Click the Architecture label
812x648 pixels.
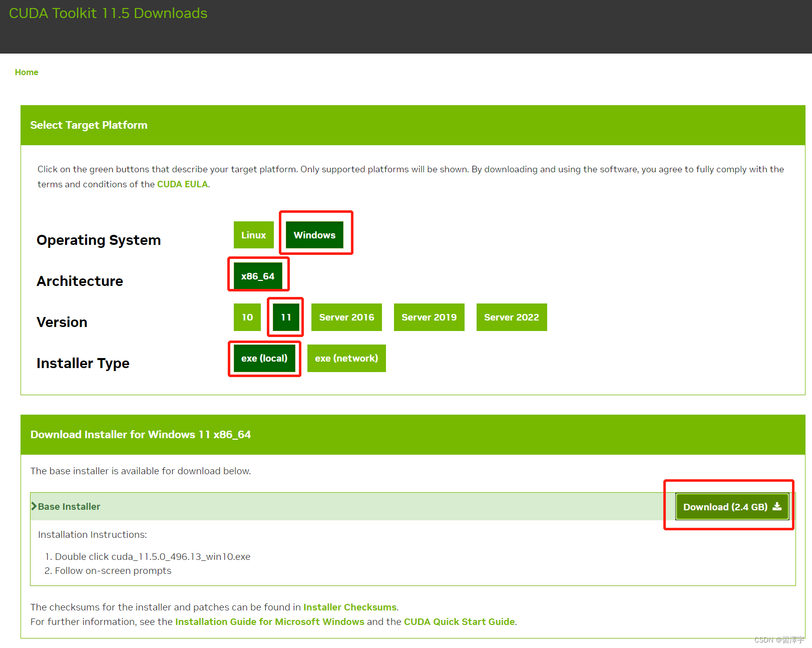tap(80, 281)
